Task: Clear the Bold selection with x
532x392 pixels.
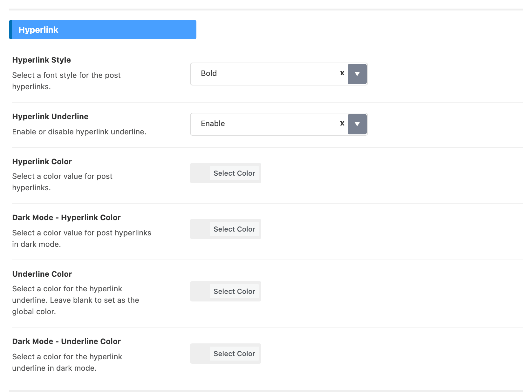Action: point(342,73)
